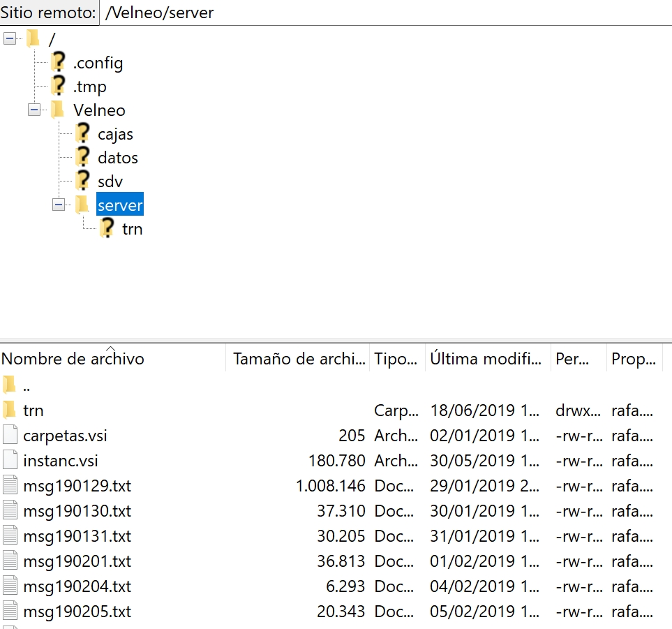Collapse the Velneo folder node
Image resolution: width=672 pixels, height=629 pixels.
[33, 110]
